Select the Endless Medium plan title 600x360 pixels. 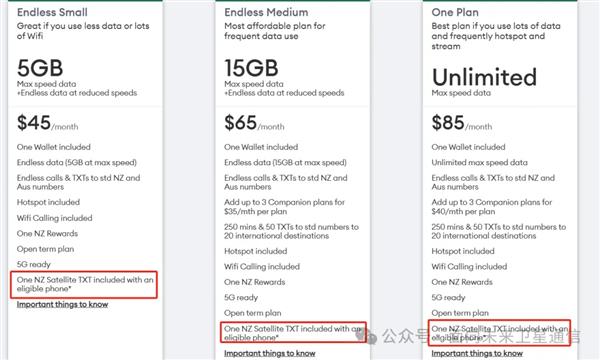[266, 12]
